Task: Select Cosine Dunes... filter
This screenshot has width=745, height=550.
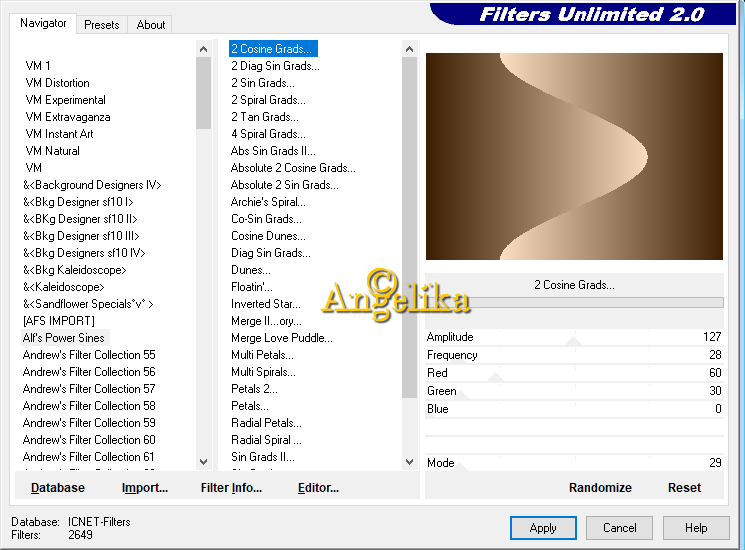Action: click(268, 236)
